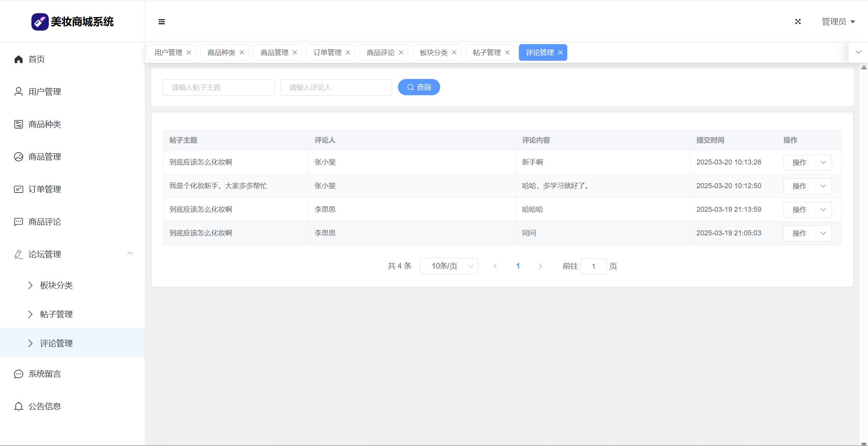
Task: Focus the 请输入帖子主题 input field
Action: click(219, 87)
